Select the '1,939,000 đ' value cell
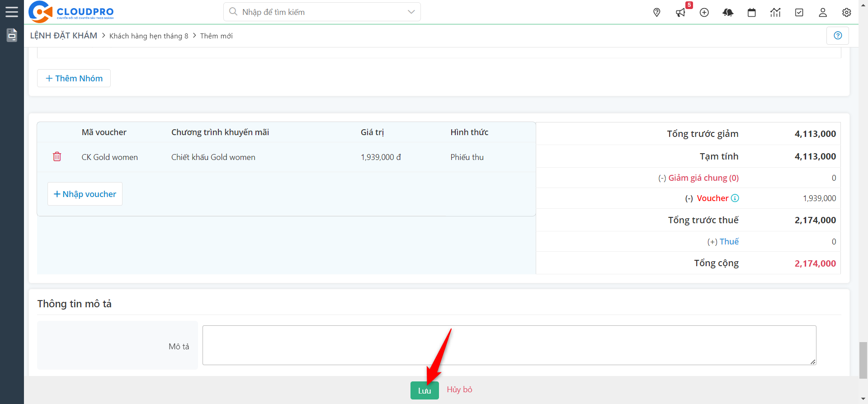 381,157
